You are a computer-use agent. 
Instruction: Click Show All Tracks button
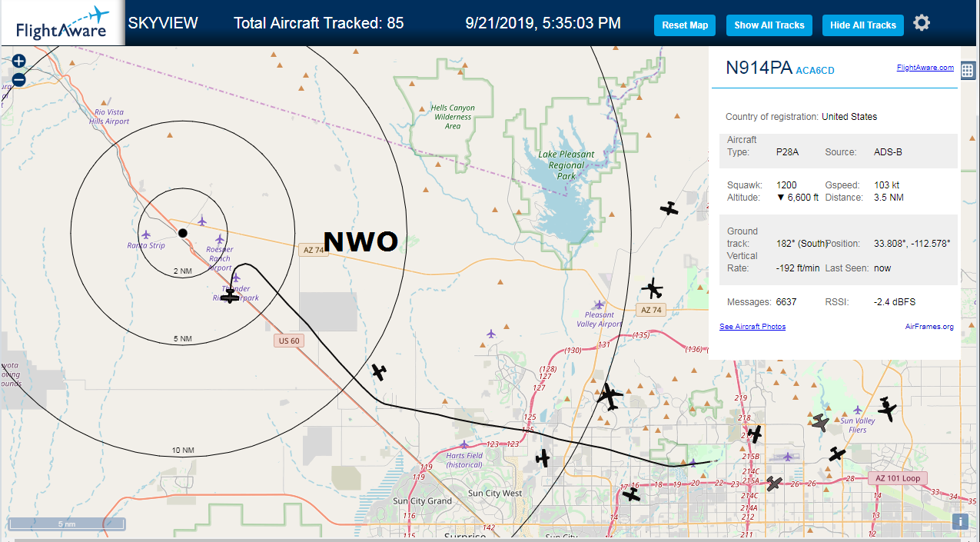(x=769, y=25)
